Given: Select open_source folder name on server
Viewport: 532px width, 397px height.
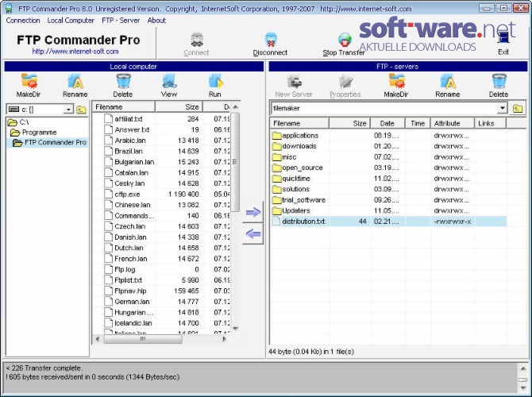Looking at the screenshot, I should point(303,168).
